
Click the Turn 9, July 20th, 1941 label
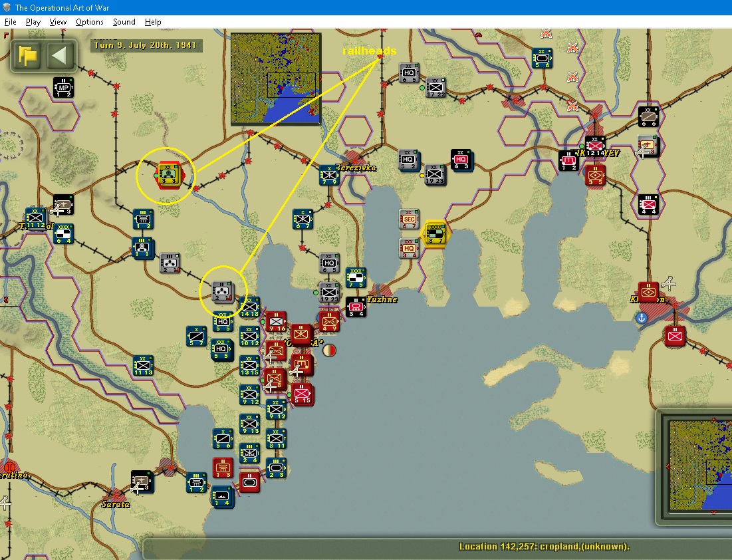pyautogui.click(x=145, y=45)
